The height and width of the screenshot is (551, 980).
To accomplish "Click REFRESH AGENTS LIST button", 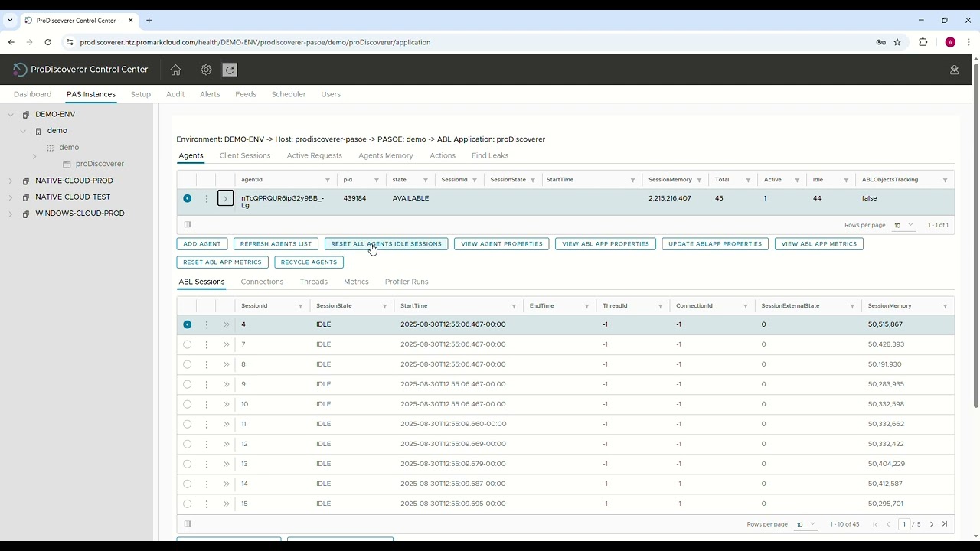I will (276, 244).
